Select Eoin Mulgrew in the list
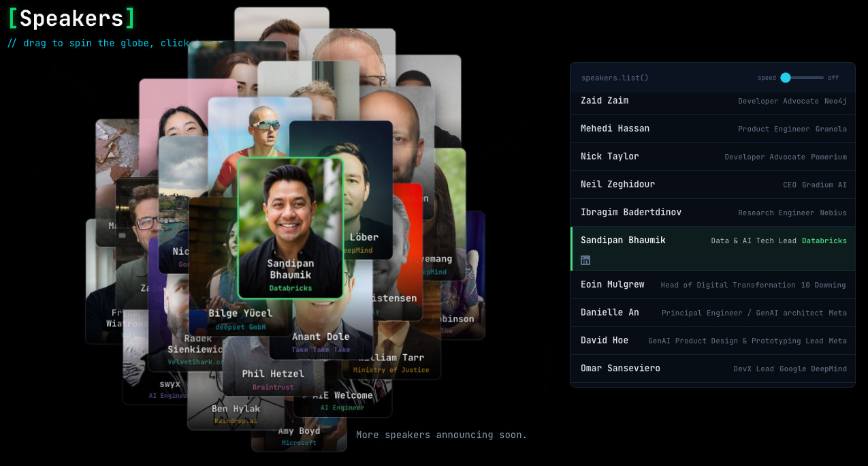The width and height of the screenshot is (868, 466). [x=713, y=285]
